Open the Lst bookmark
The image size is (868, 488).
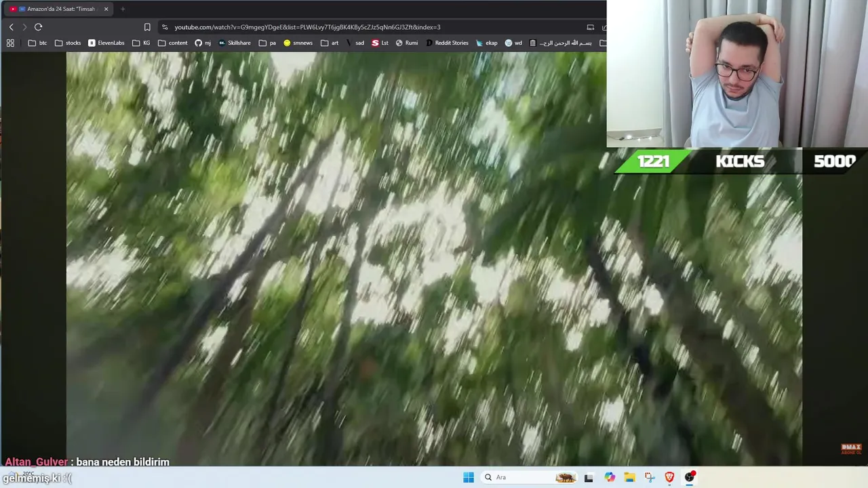point(380,43)
